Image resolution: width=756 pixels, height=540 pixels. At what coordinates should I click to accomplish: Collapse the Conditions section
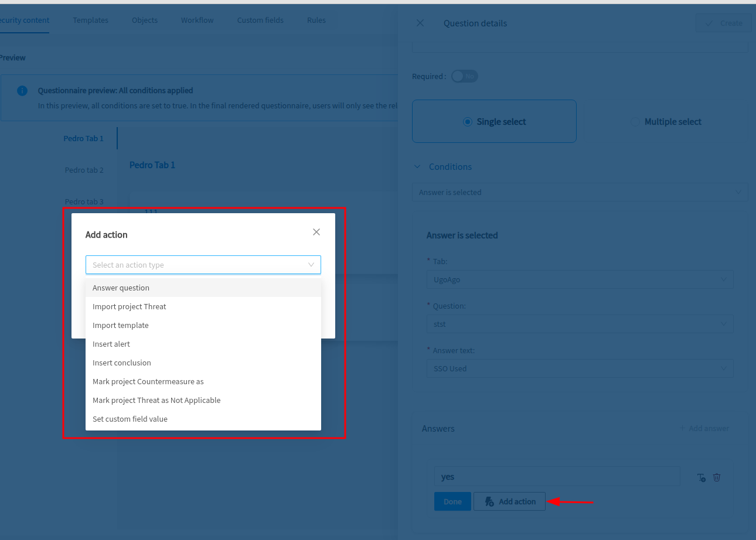point(417,167)
